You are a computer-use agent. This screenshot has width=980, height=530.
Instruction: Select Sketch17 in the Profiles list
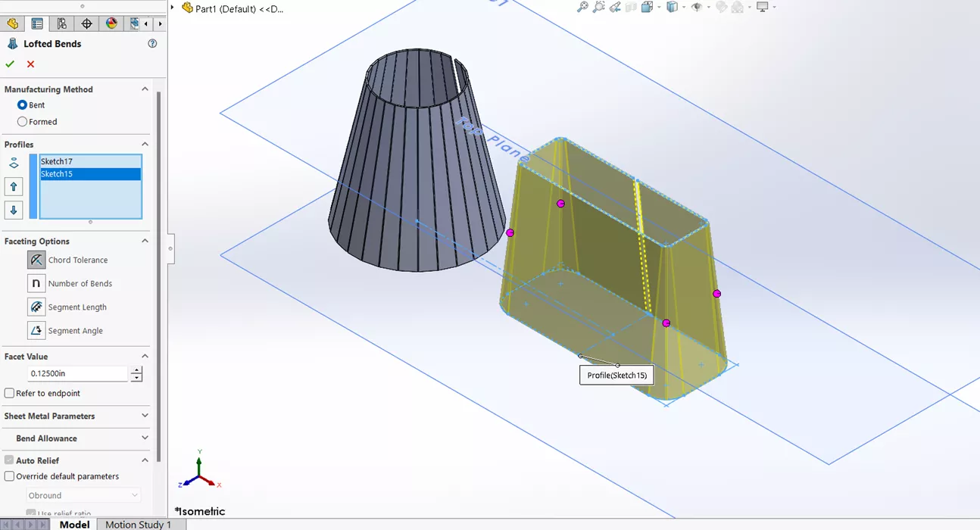tap(89, 161)
